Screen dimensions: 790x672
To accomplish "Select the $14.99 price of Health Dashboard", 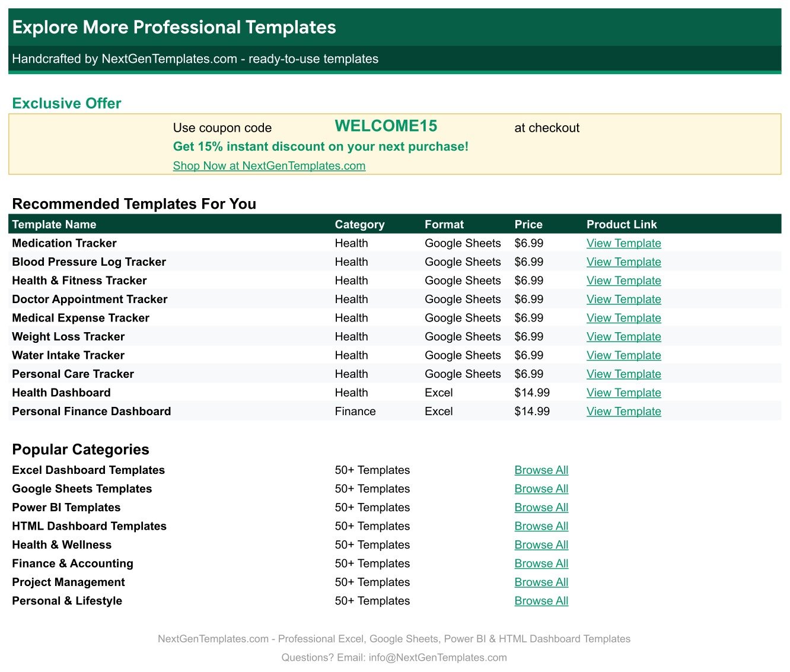I will coord(532,393).
